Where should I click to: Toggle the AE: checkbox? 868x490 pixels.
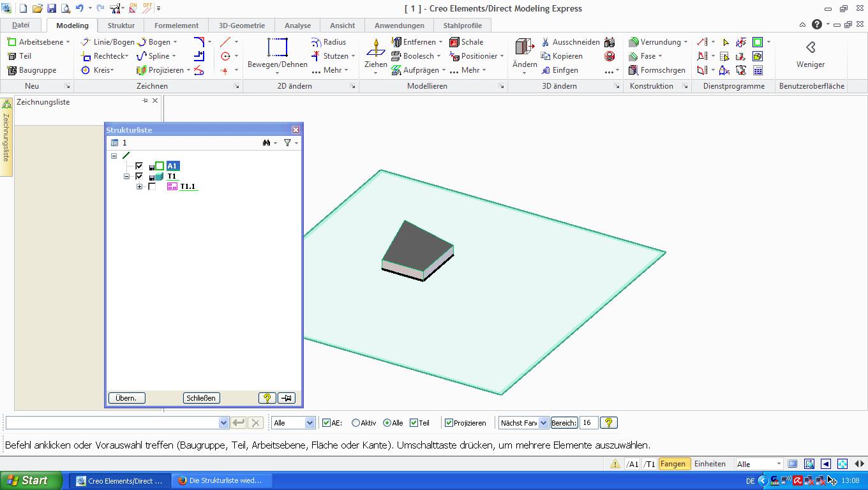pyautogui.click(x=327, y=423)
